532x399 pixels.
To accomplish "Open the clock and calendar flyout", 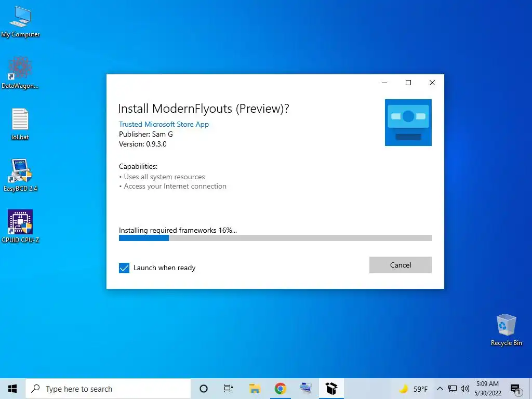I will [487, 389].
